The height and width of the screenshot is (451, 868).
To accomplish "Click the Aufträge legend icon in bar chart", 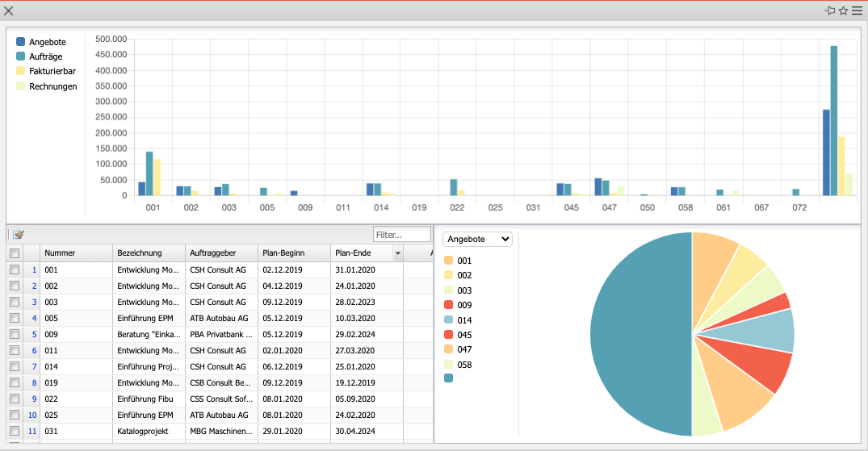I will pos(21,56).
